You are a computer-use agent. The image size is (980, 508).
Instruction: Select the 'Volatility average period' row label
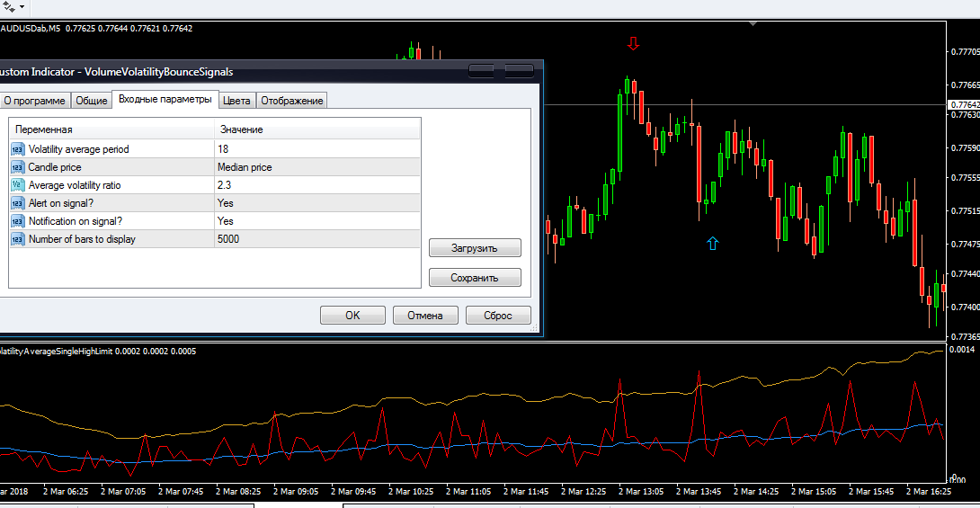click(x=79, y=149)
